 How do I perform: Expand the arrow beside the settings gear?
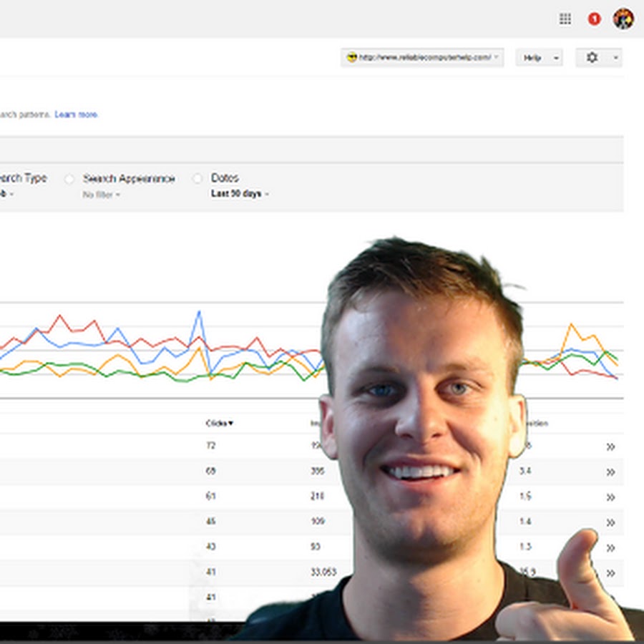click(x=615, y=58)
